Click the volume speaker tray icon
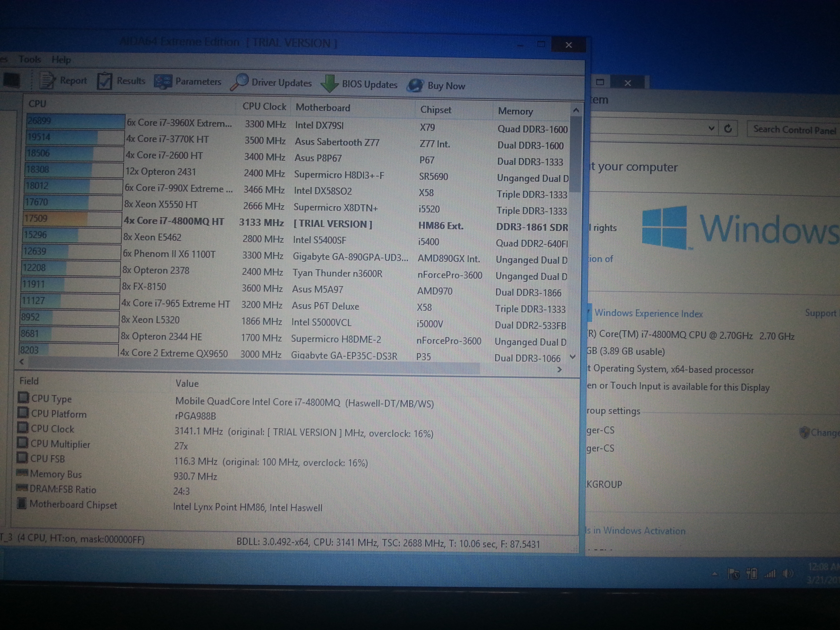Image resolution: width=840 pixels, height=630 pixels. point(788,573)
